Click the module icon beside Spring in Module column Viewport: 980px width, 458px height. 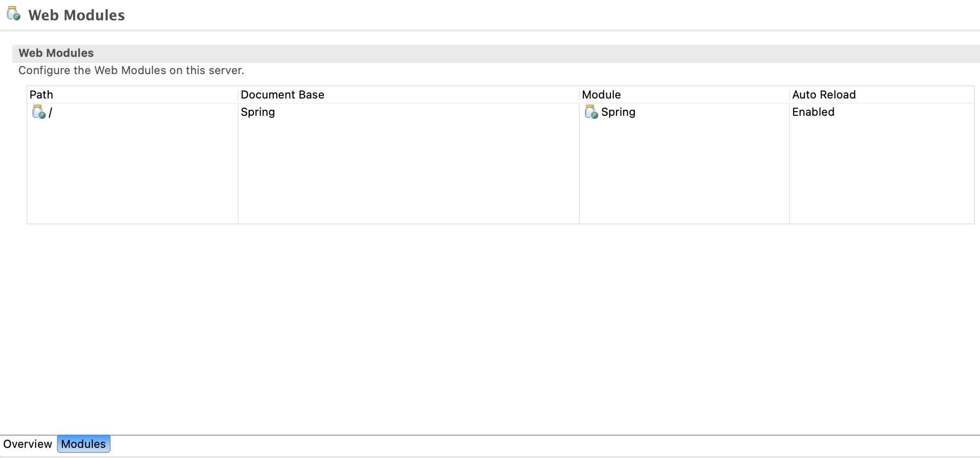(591, 112)
